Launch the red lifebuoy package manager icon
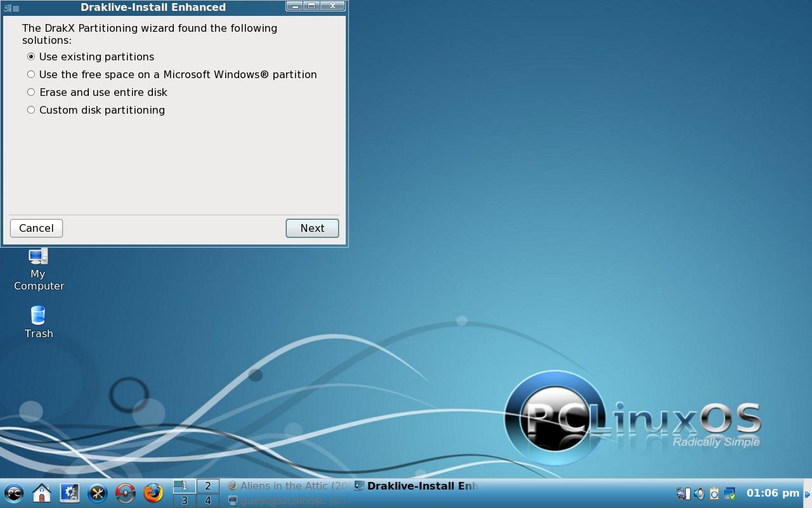Image resolution: width=812 pixels, height=508 pixels. click(126, 493)
